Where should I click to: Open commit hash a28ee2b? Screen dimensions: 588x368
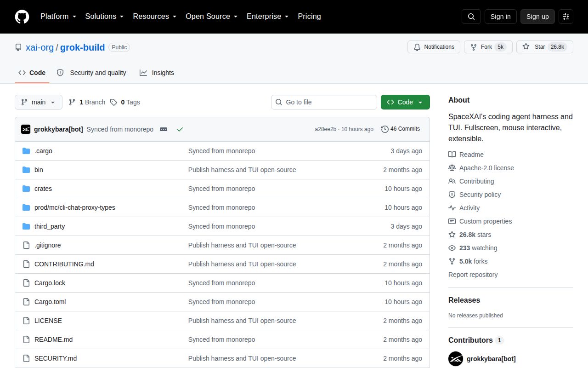click(x=326, y=129)
